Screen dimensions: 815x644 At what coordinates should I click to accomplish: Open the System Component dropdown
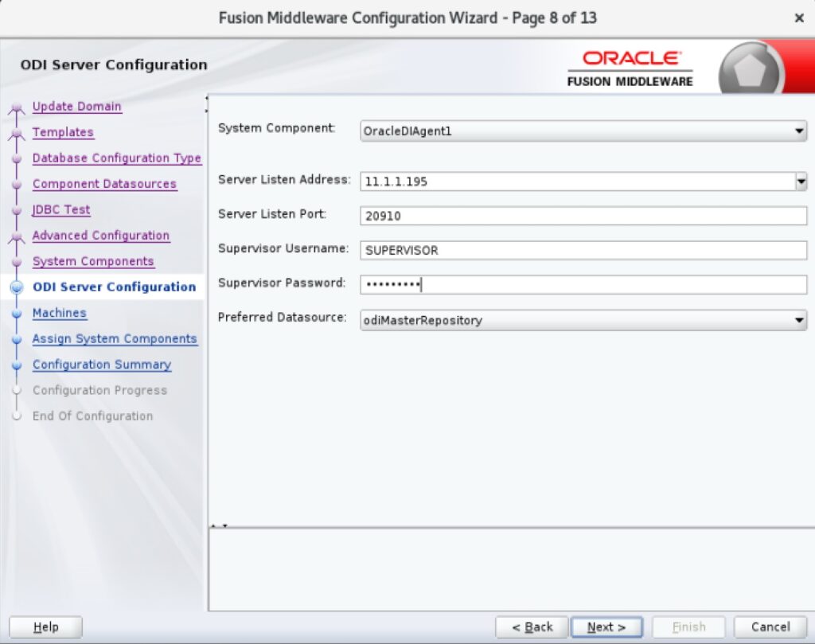[x=583, y=131]
